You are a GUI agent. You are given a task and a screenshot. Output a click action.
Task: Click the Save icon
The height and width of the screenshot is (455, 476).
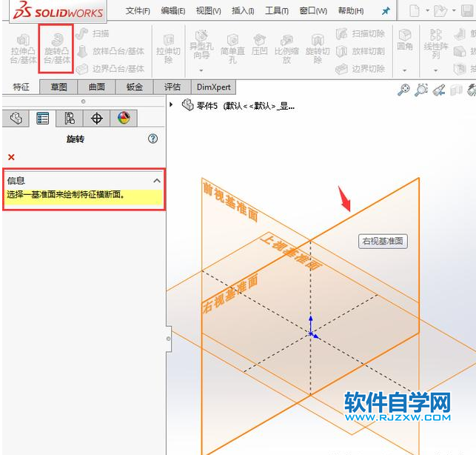[x=468, y=11]
